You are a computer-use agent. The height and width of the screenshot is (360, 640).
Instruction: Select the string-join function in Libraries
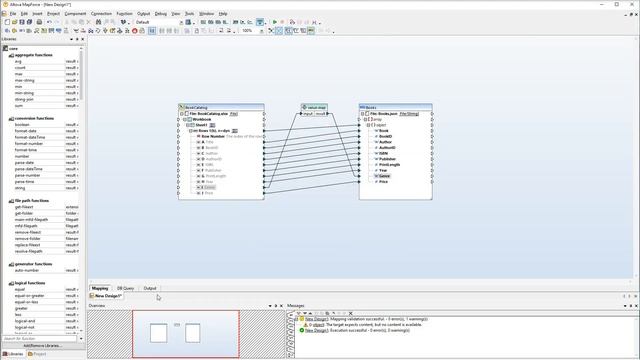point(24,100)
